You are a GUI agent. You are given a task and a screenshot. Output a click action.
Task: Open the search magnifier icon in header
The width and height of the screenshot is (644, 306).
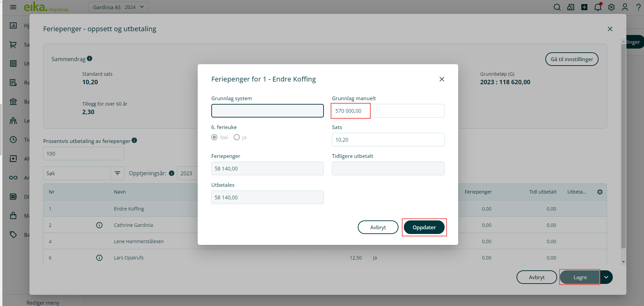(557, 7)
